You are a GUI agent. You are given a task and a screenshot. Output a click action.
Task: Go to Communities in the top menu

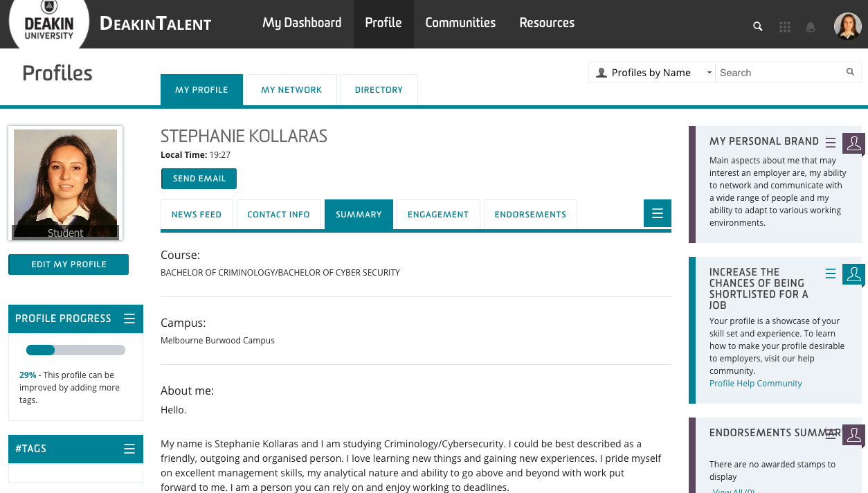click(x=460, y=23)
